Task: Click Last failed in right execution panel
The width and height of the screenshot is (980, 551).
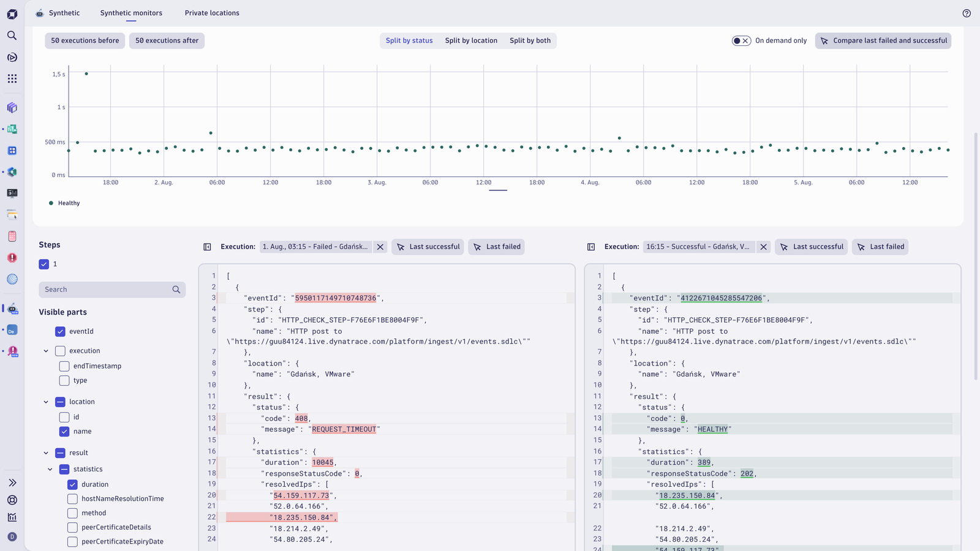Action: click(x=880, y=247)
